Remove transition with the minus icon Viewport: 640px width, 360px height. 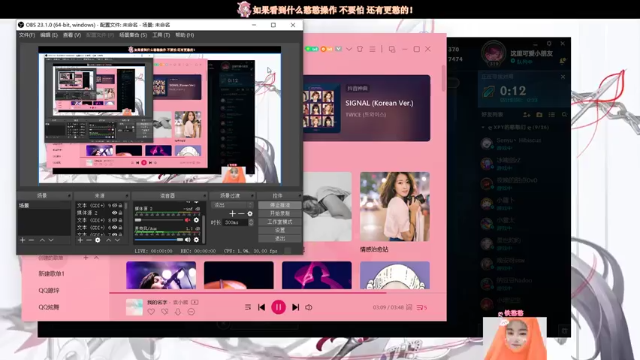pos(241,213)
